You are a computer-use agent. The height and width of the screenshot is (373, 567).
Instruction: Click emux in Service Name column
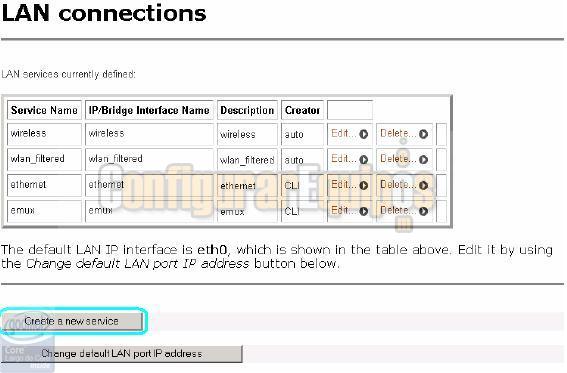coord(22,210)
